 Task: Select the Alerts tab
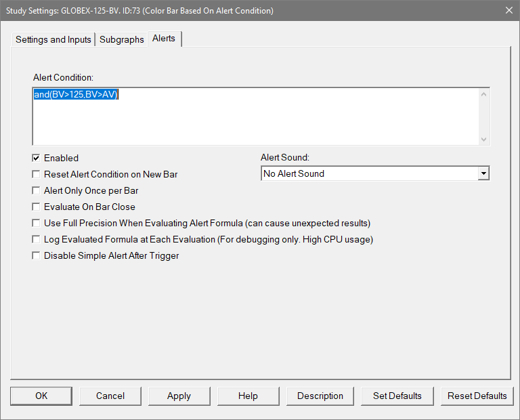click(x=164, y=39)
